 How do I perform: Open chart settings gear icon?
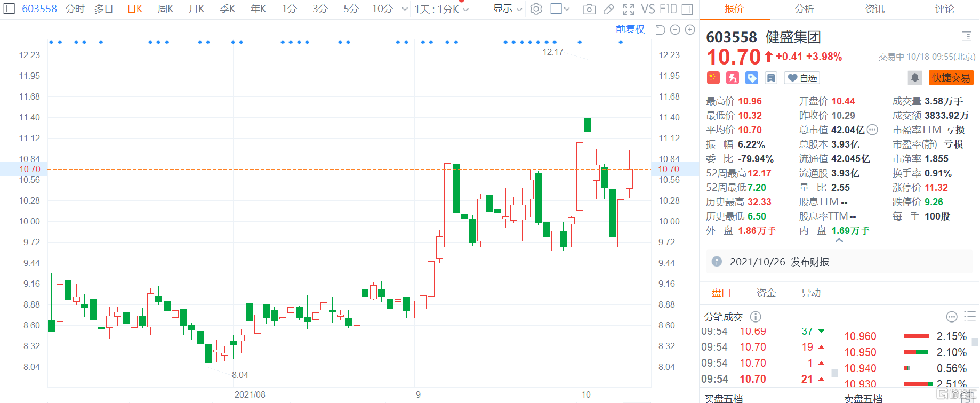[536, 9]
